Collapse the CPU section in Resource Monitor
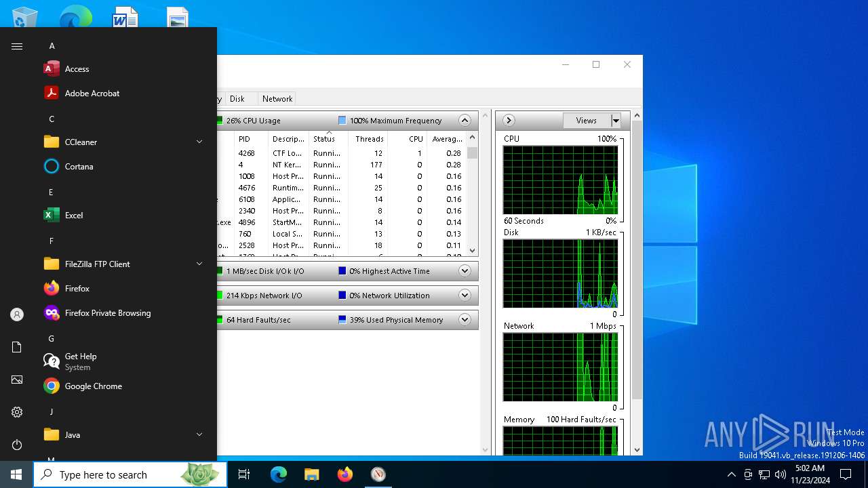The image size is (868, 488). [x=465, y=121]
